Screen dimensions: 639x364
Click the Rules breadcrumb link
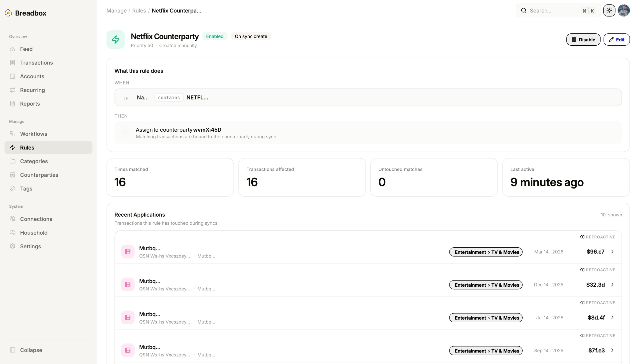(139, 10)
